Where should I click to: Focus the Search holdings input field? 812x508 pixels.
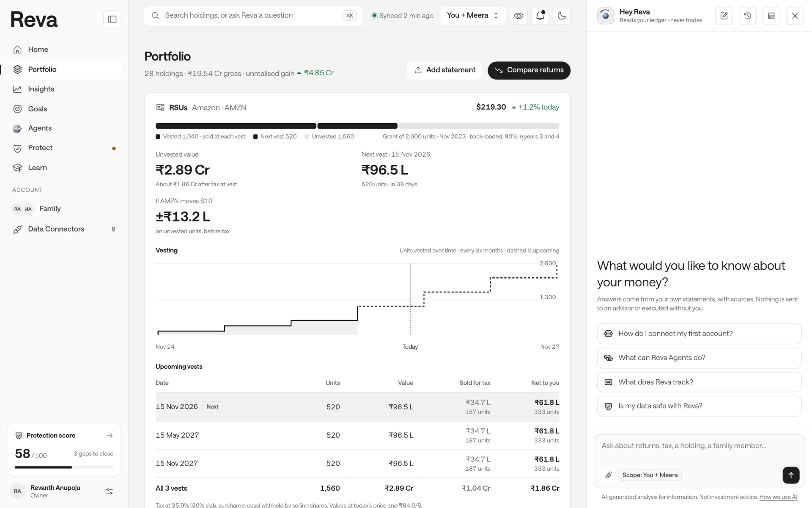tap(253, 16)
